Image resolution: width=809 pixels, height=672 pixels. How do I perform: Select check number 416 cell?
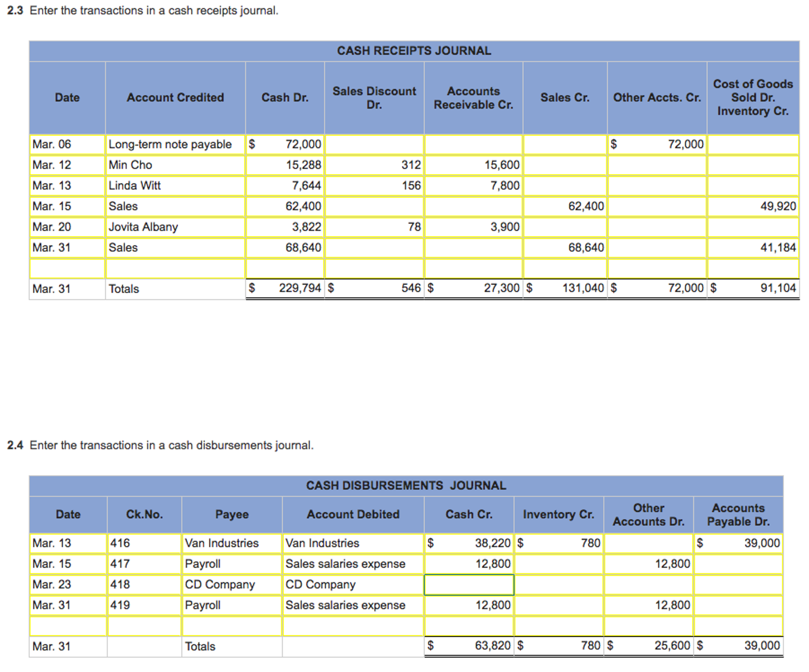click(144, 543)
